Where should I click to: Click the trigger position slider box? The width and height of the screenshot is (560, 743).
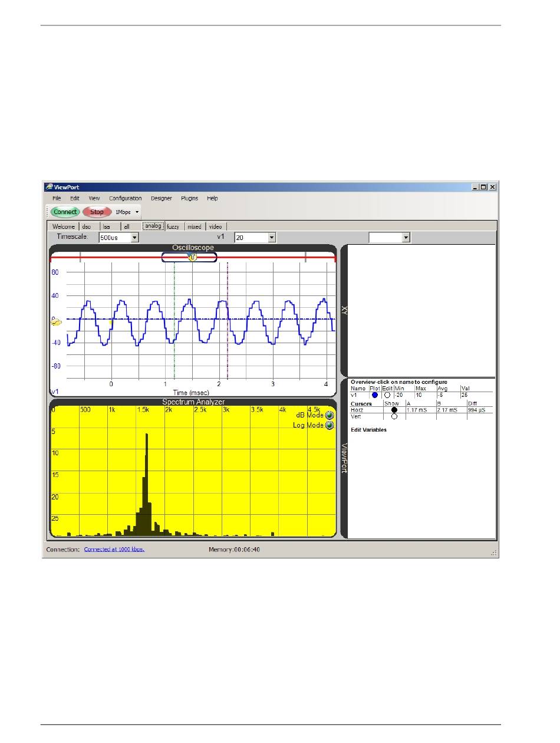point(189,257)
